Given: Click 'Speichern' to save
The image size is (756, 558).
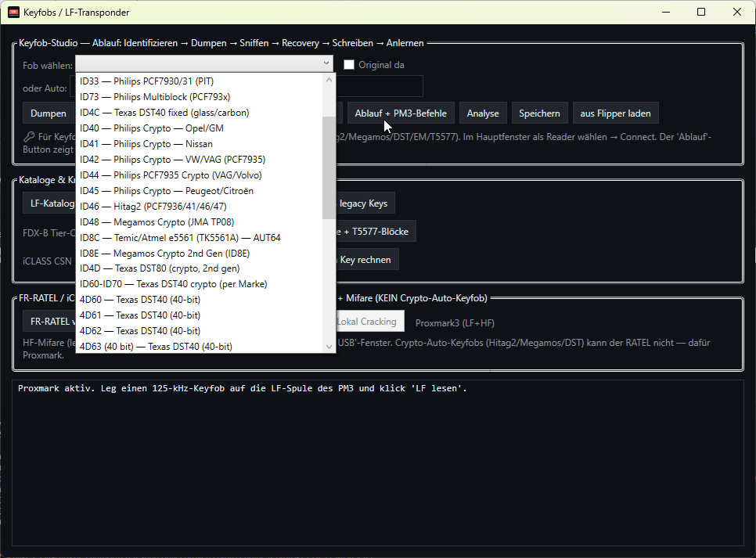Looking at the screenshot, I should pos(539,113).
